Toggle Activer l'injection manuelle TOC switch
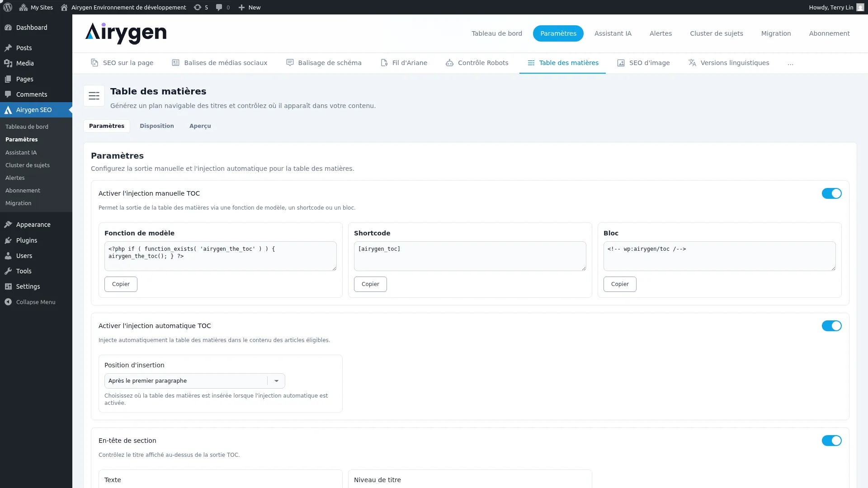 point(831,193)
